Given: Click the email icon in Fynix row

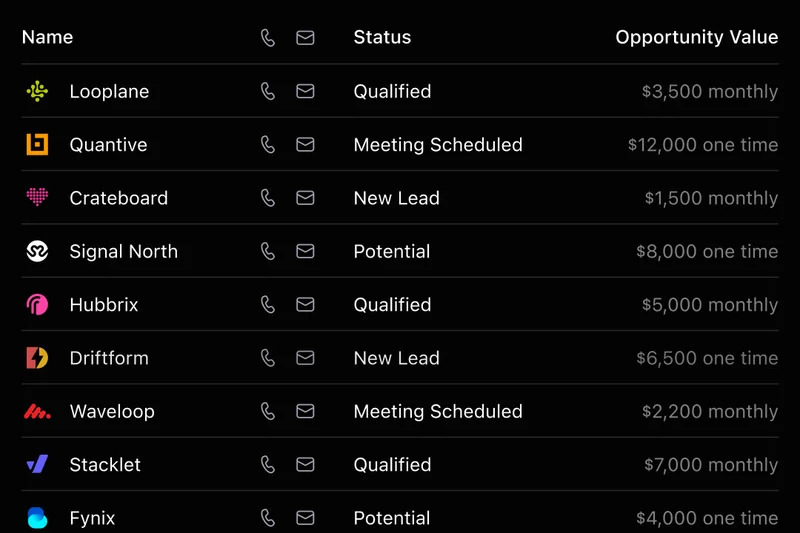Looking at the screenshot, I should (305, 518).
